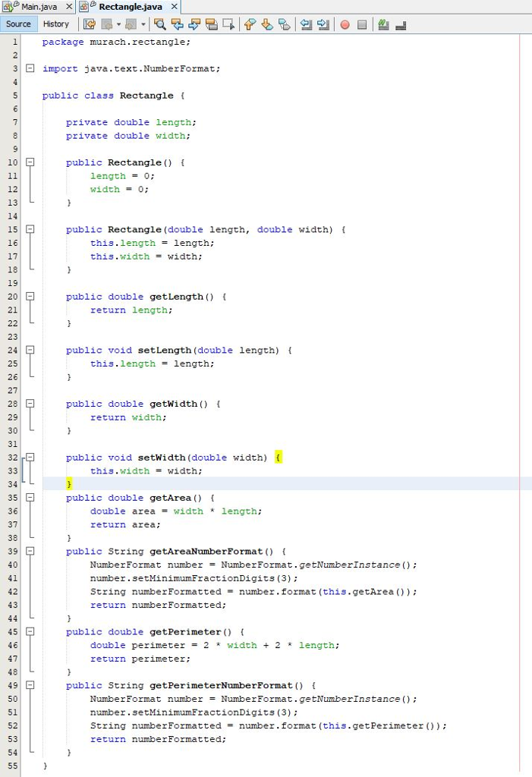Click 'number.format(this.getPerimeter())' expression
Viewport: 532px width, 777px height.
[x=340, y=725]
